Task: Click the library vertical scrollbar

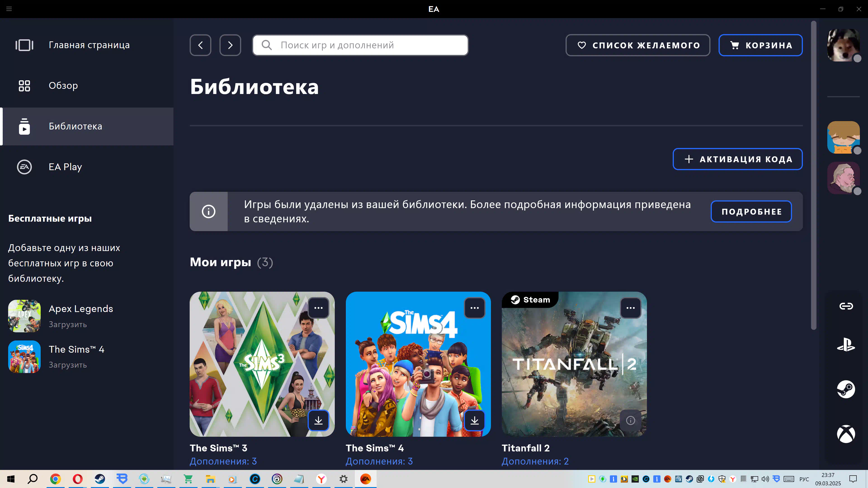Action: (x=814, y=175)
